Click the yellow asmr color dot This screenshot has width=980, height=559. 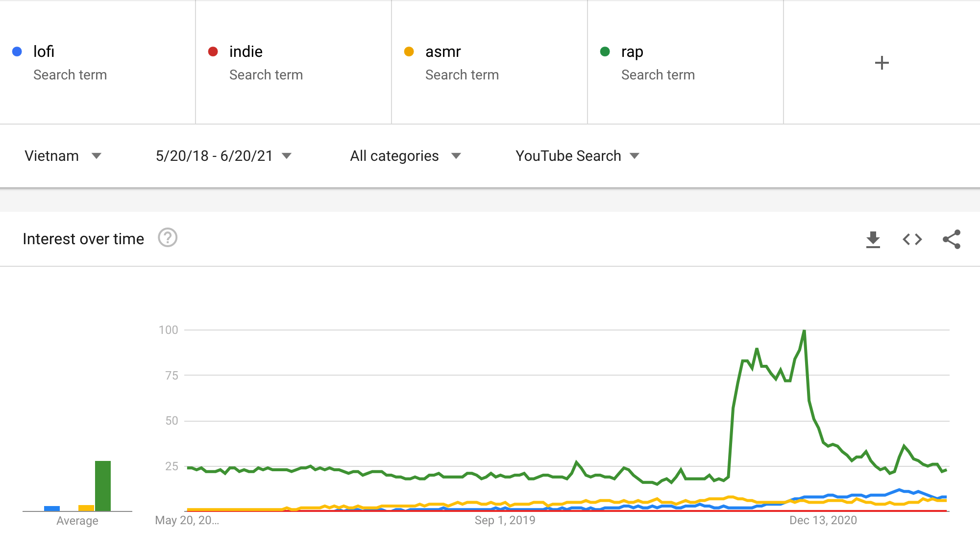coord(409,51)
